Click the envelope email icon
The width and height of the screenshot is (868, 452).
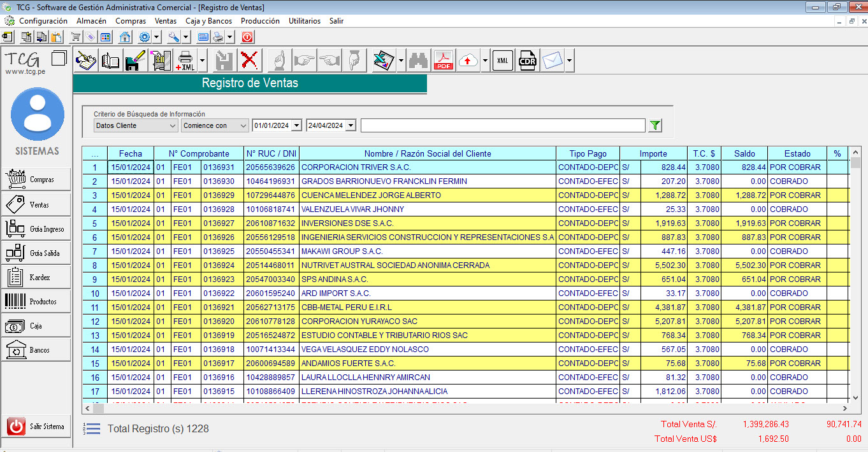coord(552,61)
